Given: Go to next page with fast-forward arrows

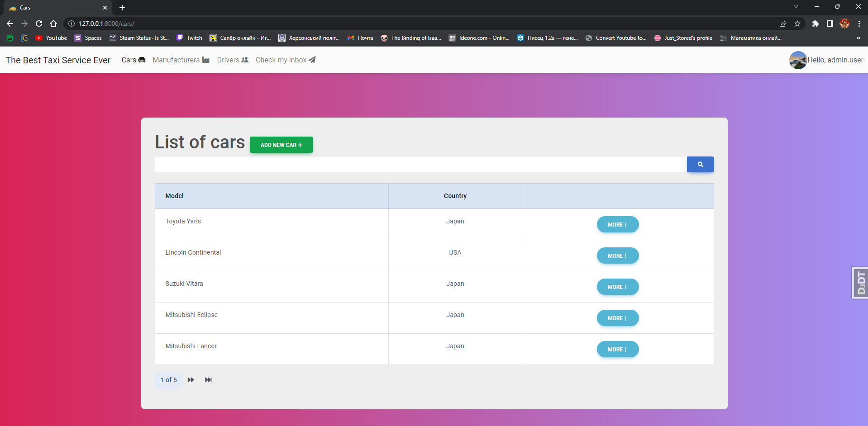Looking at the screenshot, I should point(190,380).
